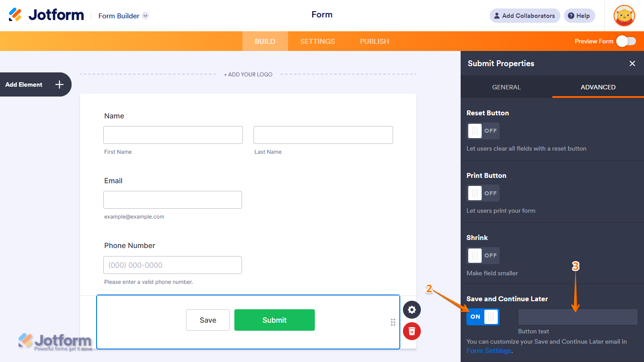Open your profile avatar menu
The height and width of the screenshot is (362, 644).
pos(624,16)
